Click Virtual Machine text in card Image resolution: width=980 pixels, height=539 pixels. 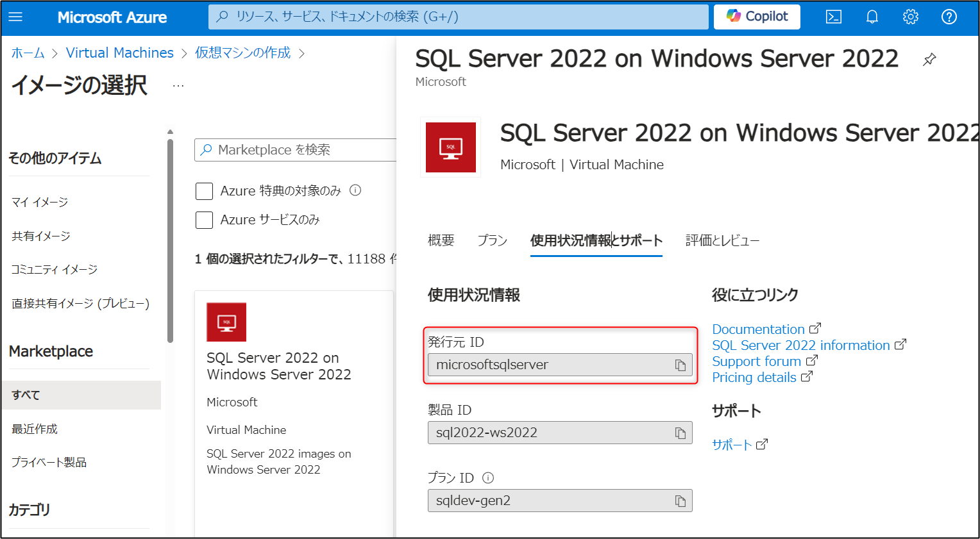246,430
